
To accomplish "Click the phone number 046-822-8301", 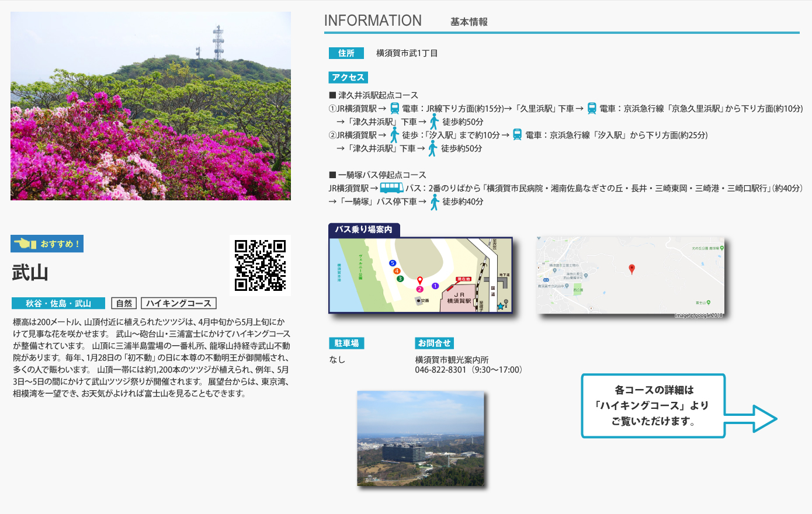I will coord(440,370).
